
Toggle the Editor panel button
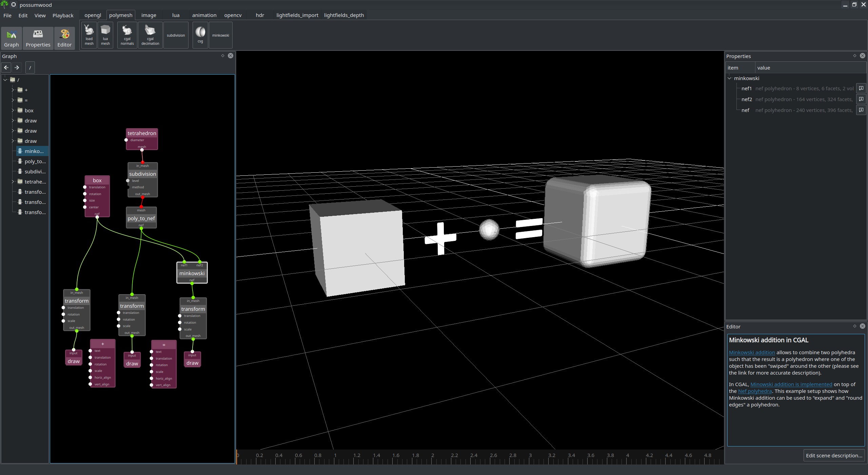[x=64, y=38]
